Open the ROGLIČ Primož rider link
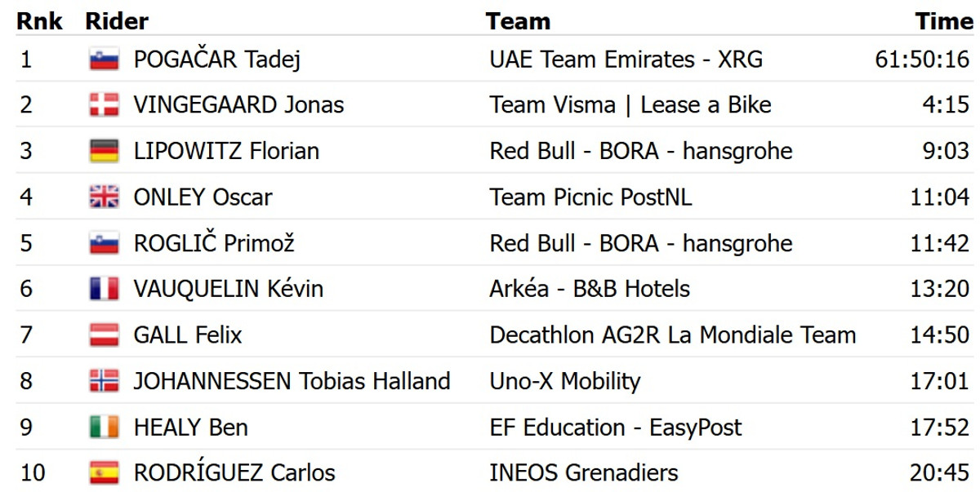Screen dimensions: 980x492 [x=213, y=243]
